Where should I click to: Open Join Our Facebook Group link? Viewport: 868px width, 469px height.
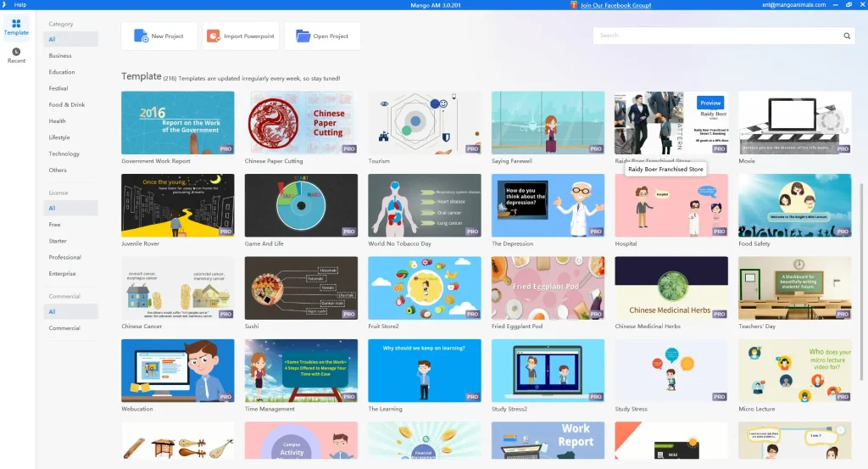coord(615,5)
